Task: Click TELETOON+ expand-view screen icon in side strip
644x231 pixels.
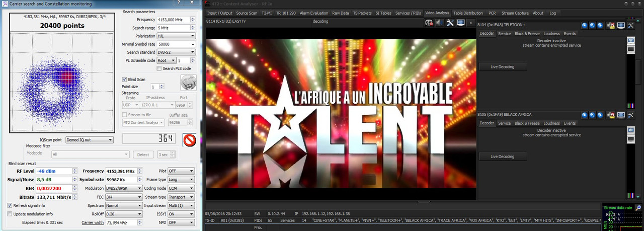Action: (x=631, y=40)
